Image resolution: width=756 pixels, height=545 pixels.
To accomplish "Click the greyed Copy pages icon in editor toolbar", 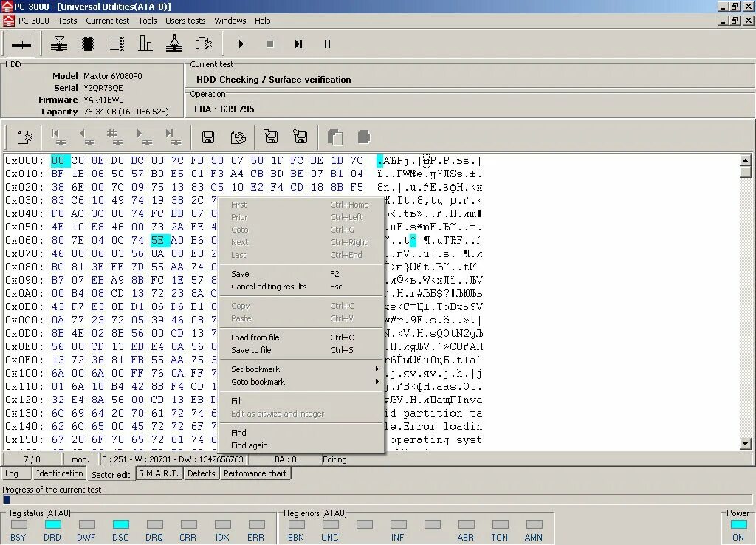I will (x=335, y=137).
